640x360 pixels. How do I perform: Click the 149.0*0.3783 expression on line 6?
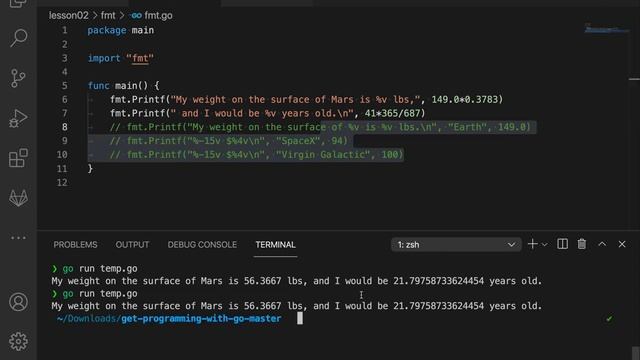click(x=465, y=100)
